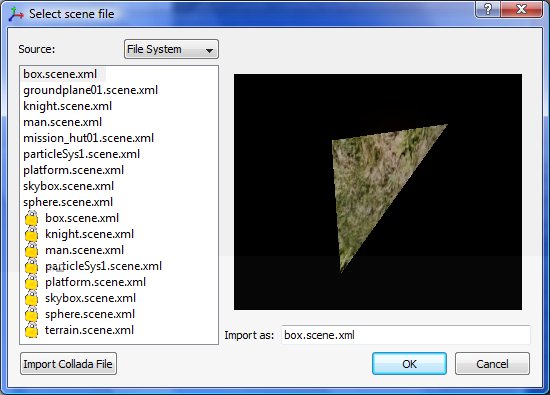The height and width of the screenshot is (395, 550).
Task: Click the lock icon beside terrain.scene.xml
Action: (x=32, y=330)
